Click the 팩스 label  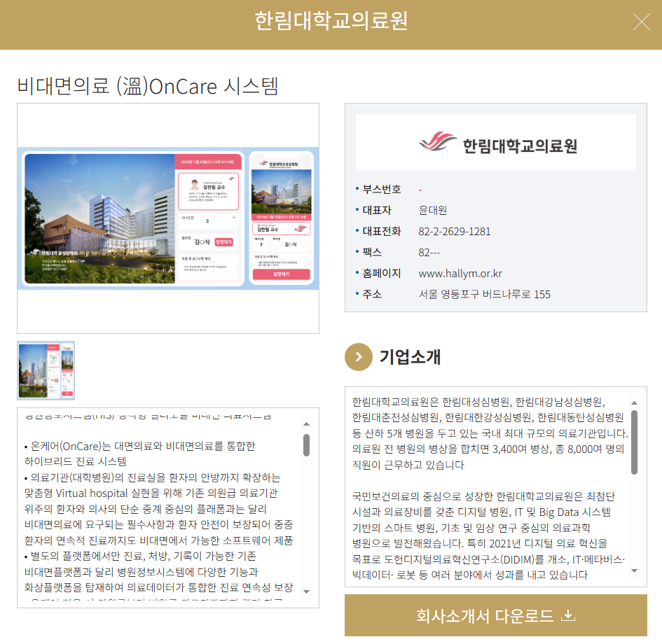[372, 253]
